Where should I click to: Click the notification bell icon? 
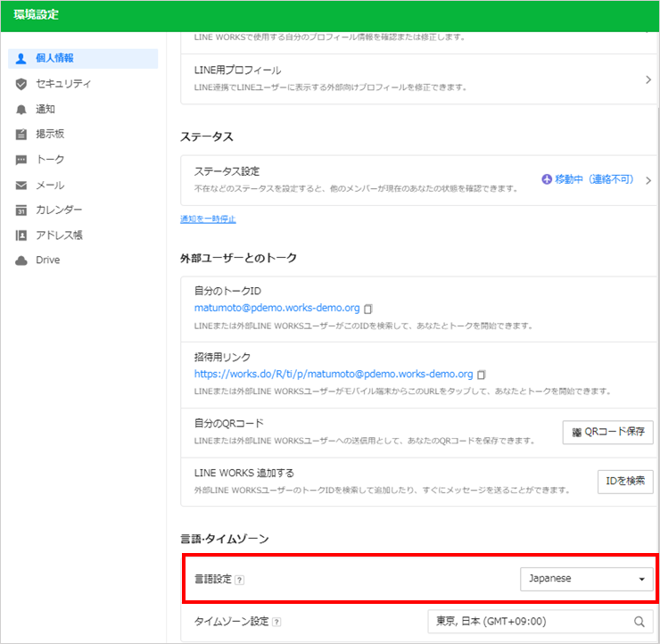[21, 110]
